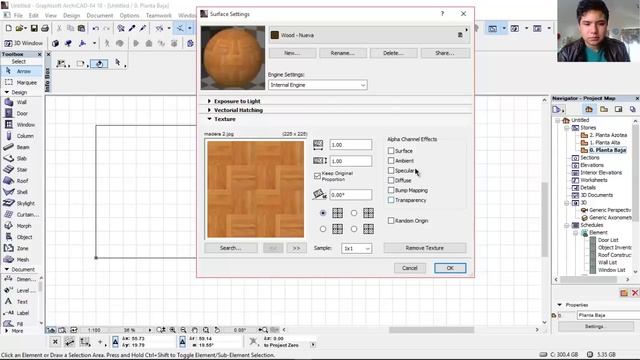Click the horizontal texture size field
The image size is (640, 360).
pyautogui.click(x=351, y=144)
